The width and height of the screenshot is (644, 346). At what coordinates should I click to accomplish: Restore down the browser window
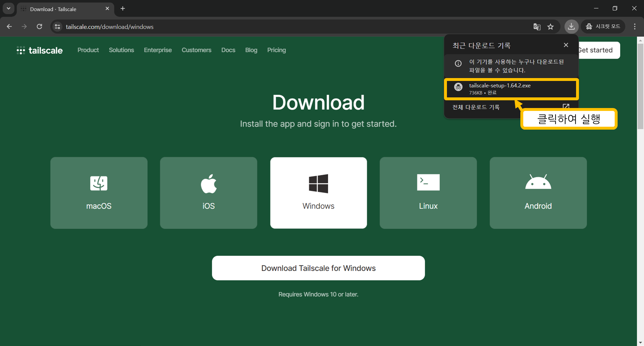click(615, 8)
